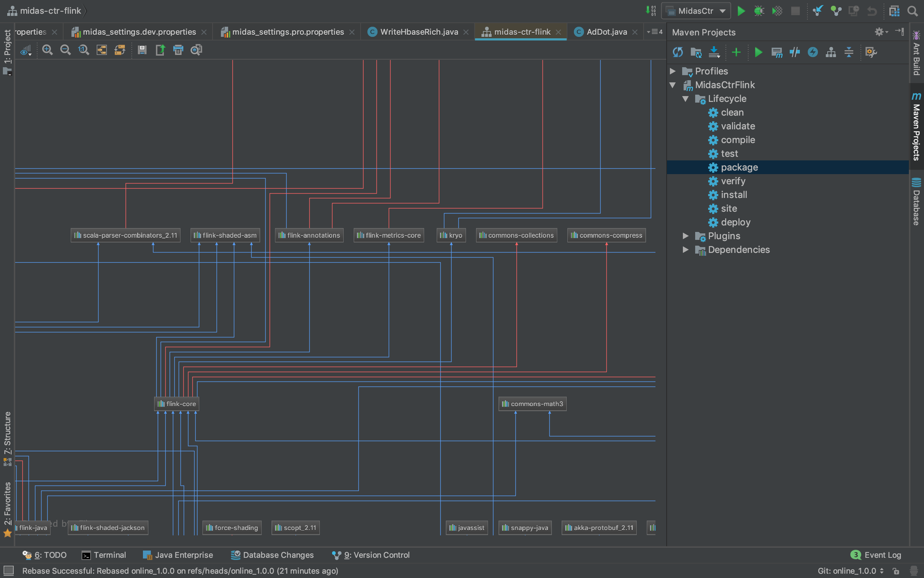
Task: Reset diagram to actual size
Action: [84, 50]
